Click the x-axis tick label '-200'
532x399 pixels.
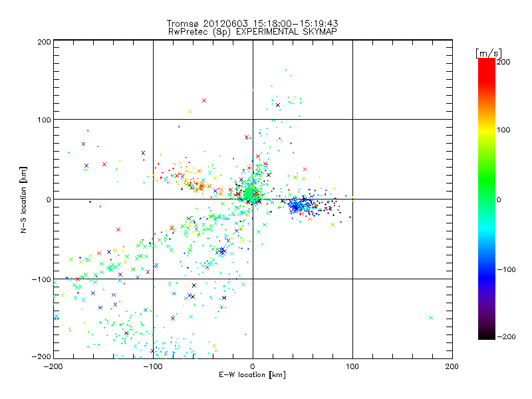tap(53, 366)
